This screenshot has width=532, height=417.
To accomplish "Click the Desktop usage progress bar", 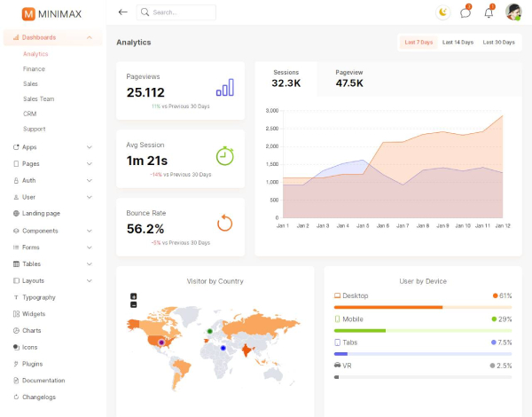I will coord(422,308).
